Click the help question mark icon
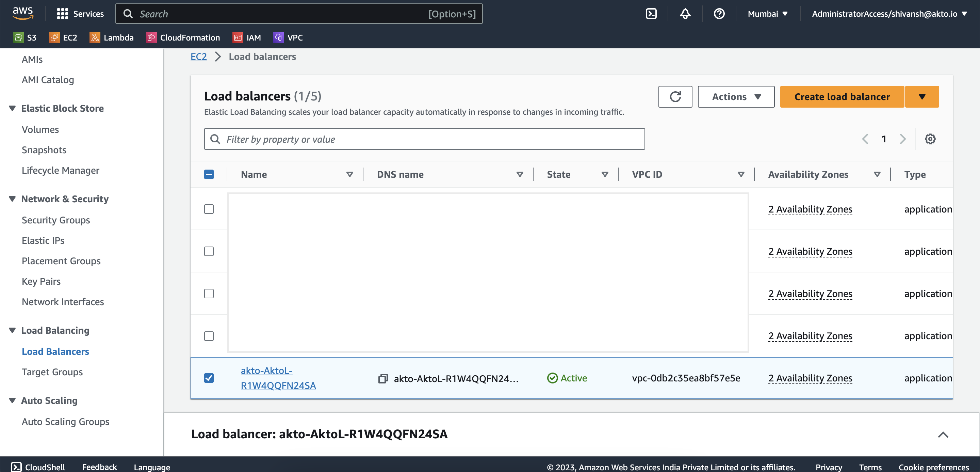The image size is (980, 472). [x=719, y=14]
